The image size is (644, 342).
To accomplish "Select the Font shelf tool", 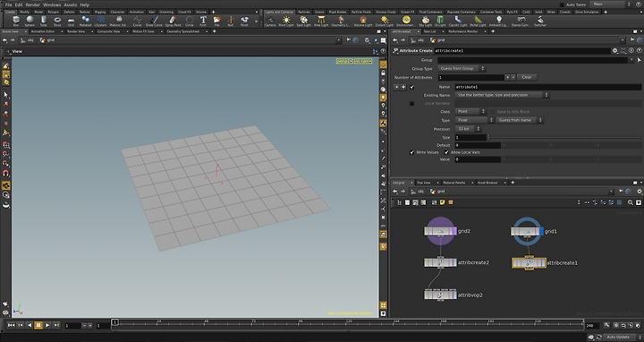I will [x=203, y=21].
